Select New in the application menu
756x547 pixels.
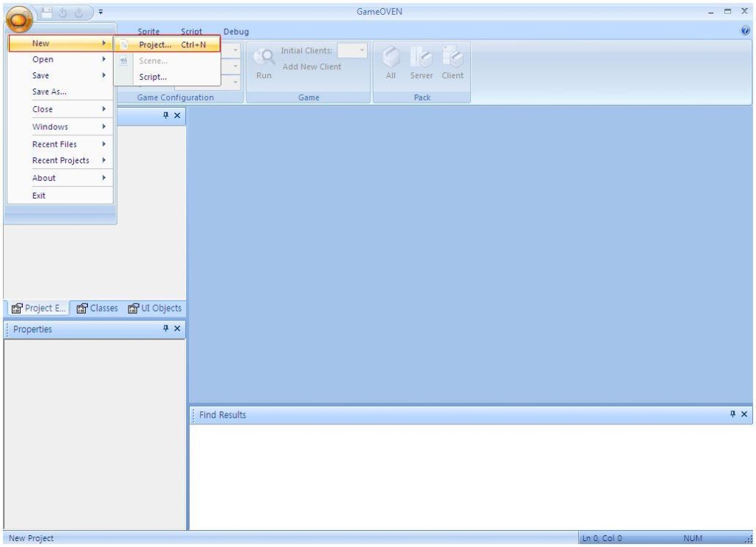[x=61, y=44]
